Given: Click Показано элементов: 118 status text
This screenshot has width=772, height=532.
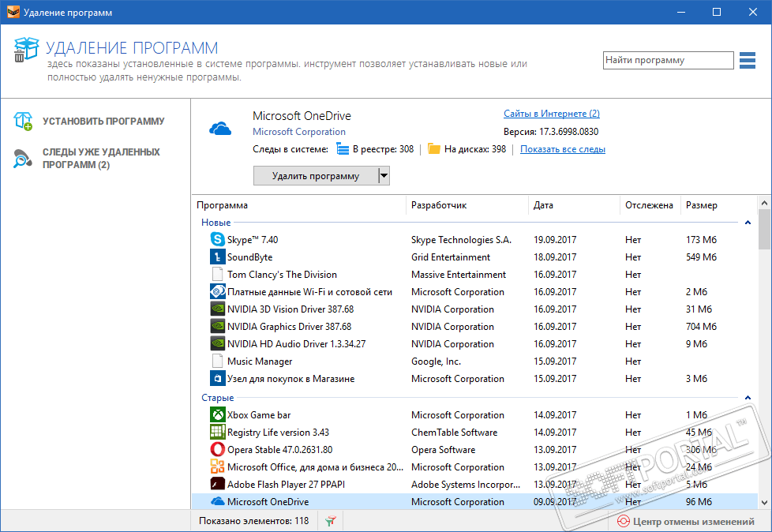Looking at the screenshot, I should [x=253, y=521].
